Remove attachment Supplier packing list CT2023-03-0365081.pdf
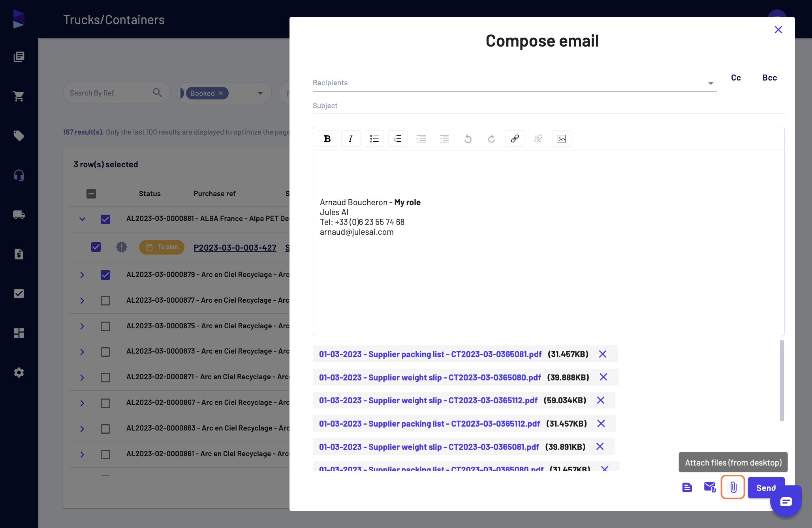Image resolution: width=812 pixels, height=528 pixels. [x=602, y=354]
